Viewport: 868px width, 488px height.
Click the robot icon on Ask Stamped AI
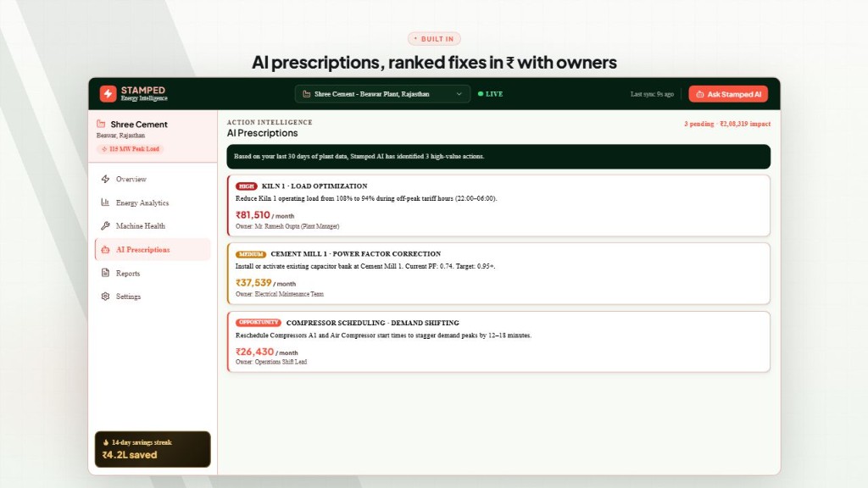tap(699, 94)
